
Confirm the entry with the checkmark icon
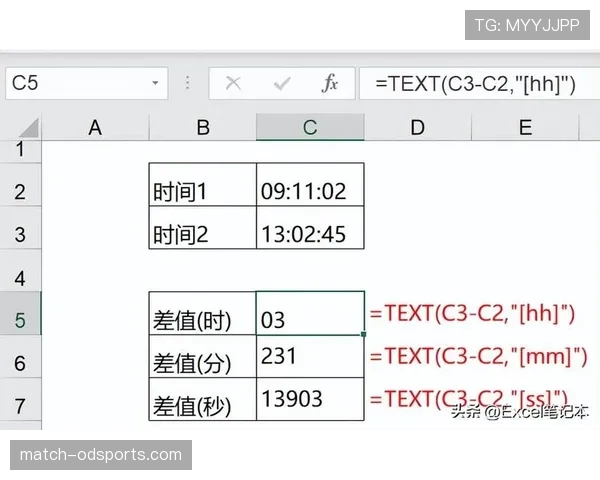(282, 83)
